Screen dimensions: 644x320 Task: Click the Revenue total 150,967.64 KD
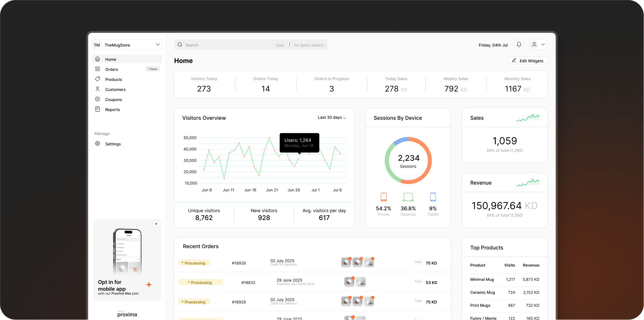point(505,205)
